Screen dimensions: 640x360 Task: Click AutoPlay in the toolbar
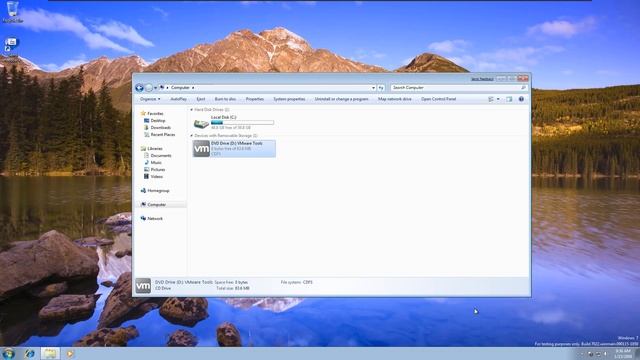coord(178,99)
